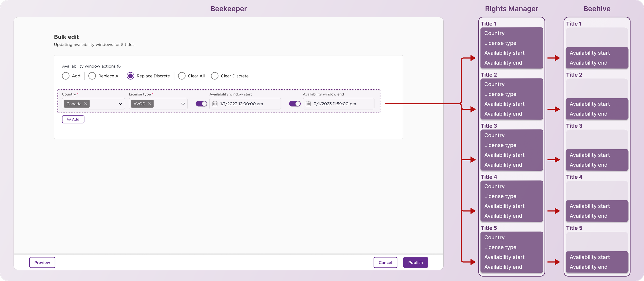
Task: Click the calendar icon in availability start field
Action: click(215, 104)
